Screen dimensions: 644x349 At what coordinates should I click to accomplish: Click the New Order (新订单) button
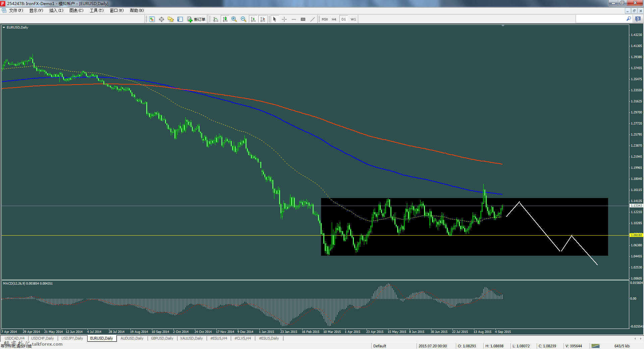point(196,19)
